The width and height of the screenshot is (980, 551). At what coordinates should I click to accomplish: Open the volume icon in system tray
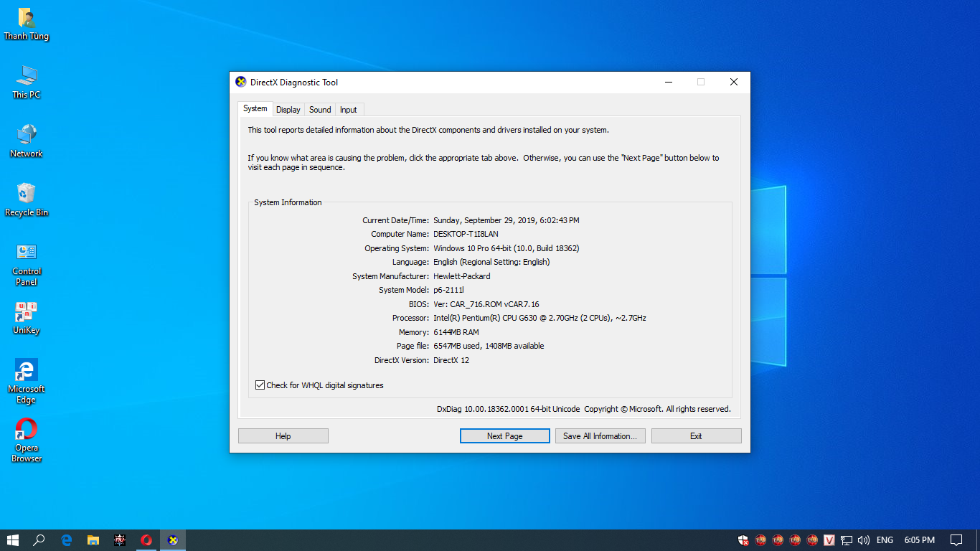click(x=864, y=540)
